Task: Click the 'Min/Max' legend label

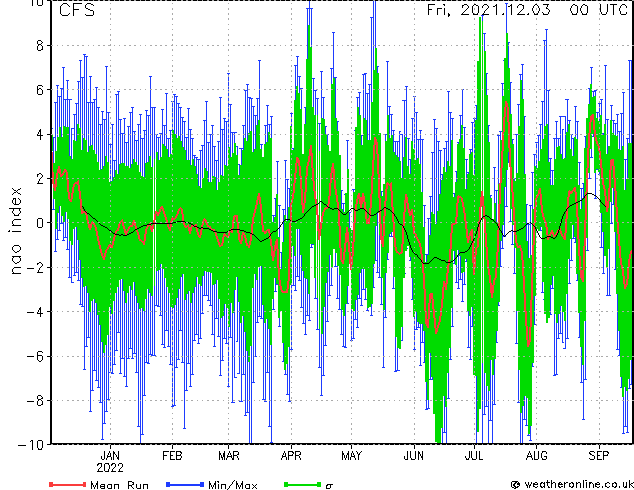Action: click(233, 485)
